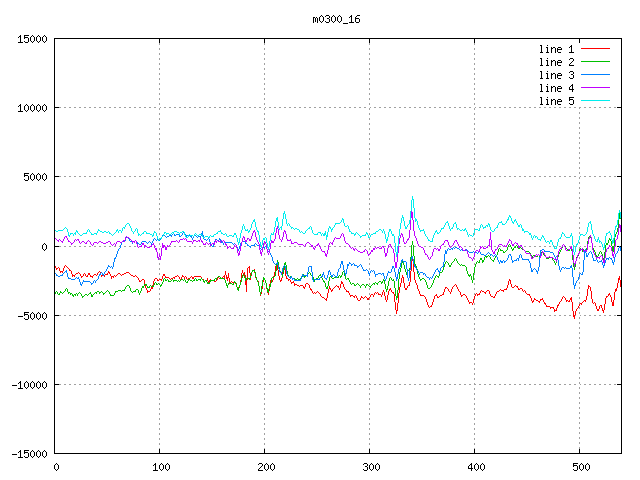Click the chart title m0300_16
640x480 pixels.
[x=336, y=19]
